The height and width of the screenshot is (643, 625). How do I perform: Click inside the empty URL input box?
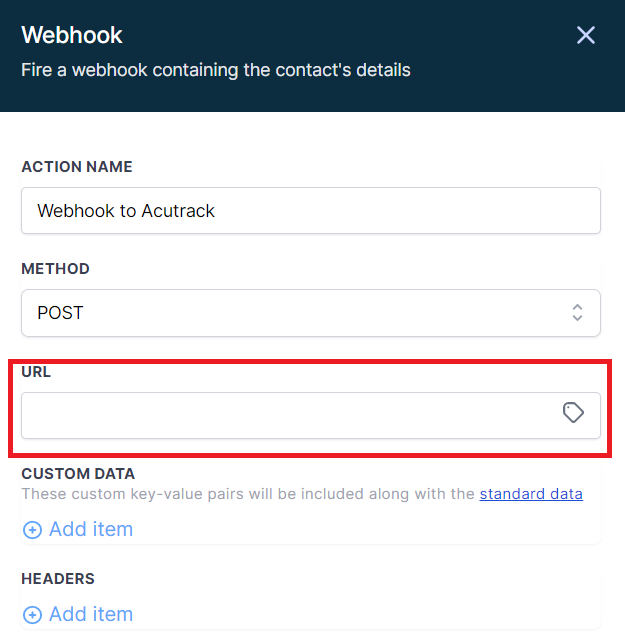coord(311,415)
